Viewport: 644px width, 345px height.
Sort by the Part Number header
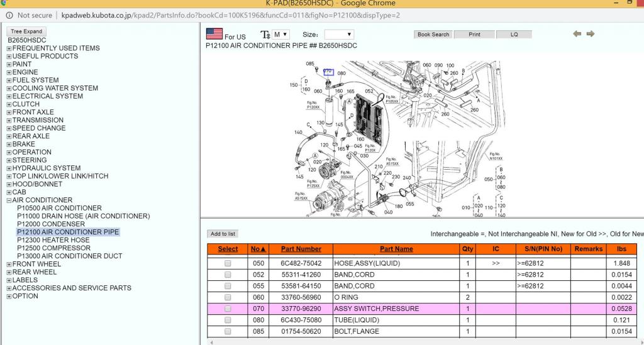point(301,249)
